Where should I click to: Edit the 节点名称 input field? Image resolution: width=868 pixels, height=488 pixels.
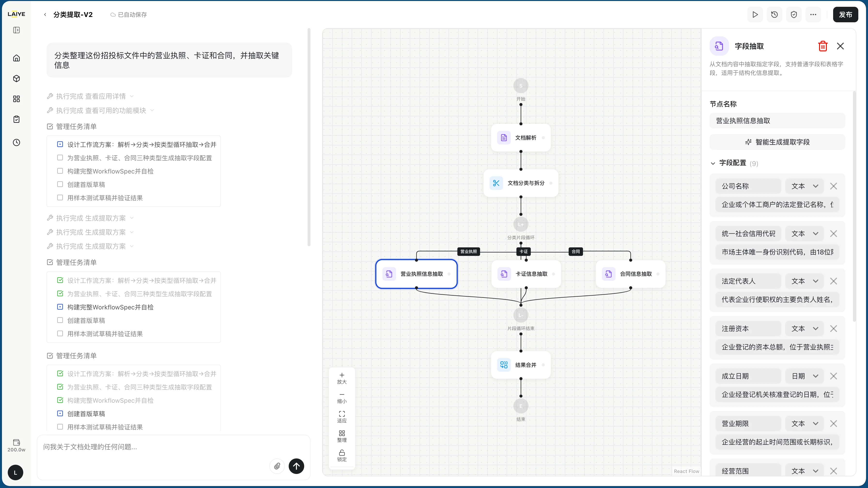coord(777,121)
